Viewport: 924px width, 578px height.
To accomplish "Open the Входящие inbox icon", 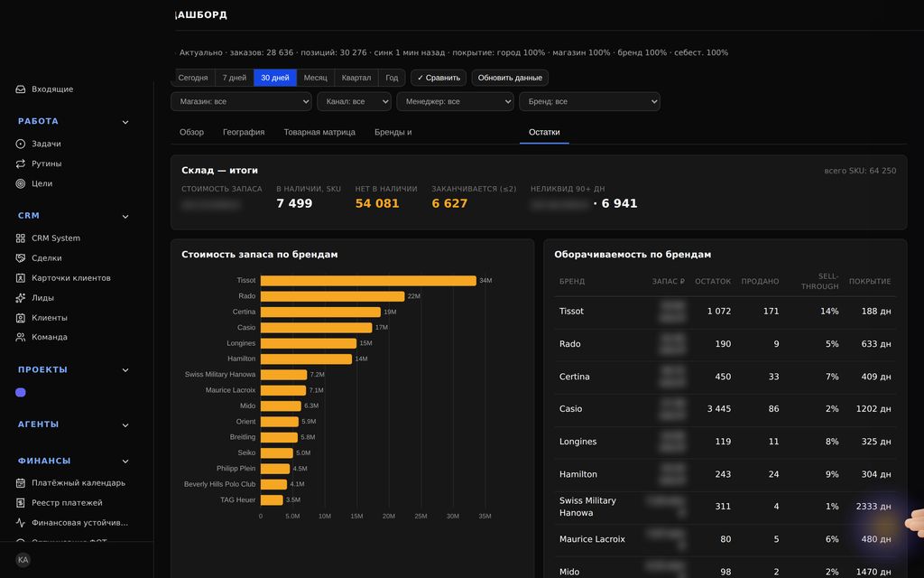I will (21, 89).
